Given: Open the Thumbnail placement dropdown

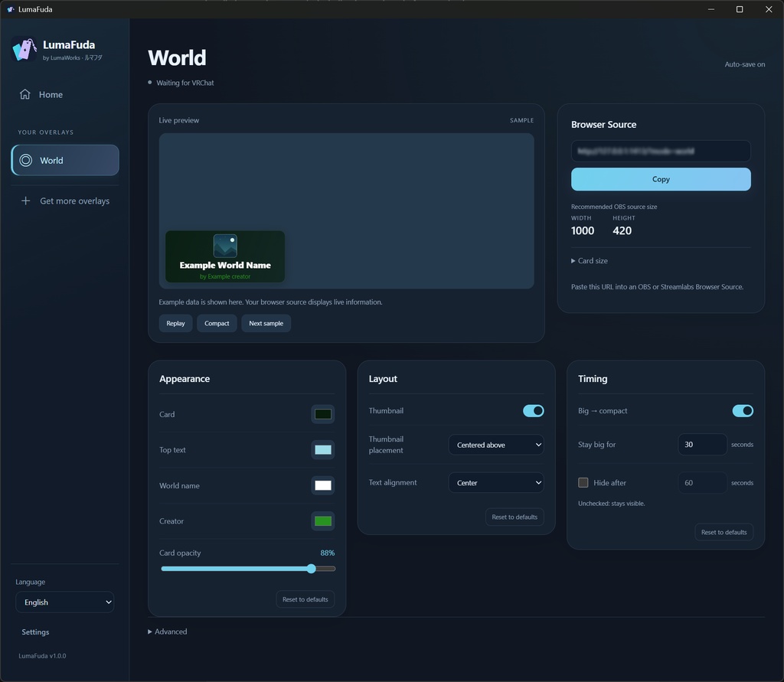Looking at the screenshot, I should [496, 445].
